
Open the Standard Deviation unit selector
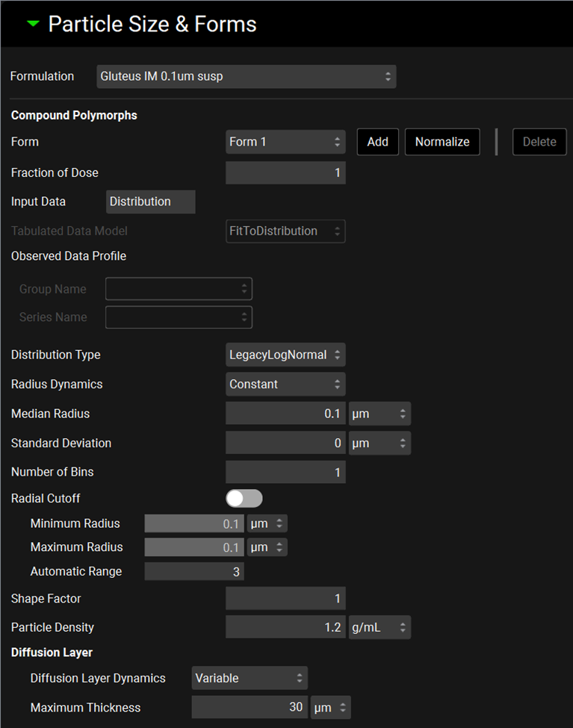pyautogui.click(x=379, y=443)
